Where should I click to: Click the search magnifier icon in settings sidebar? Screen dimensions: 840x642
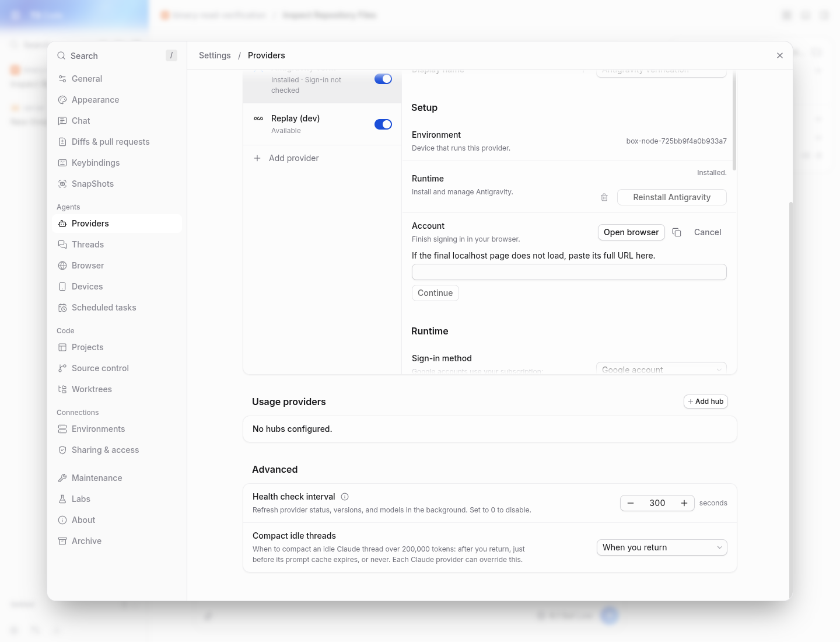point(61,56)
